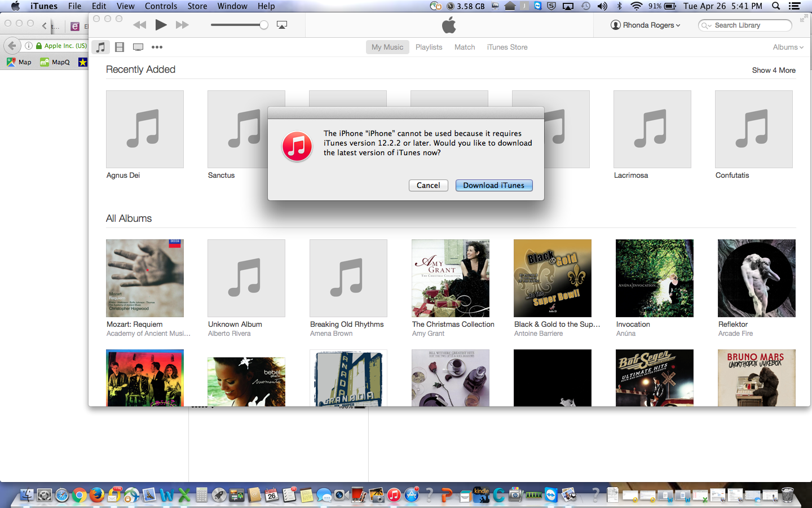Screen dimensions: 812x508
Task: Click the rewind previous track button
Action: [139, 25]
